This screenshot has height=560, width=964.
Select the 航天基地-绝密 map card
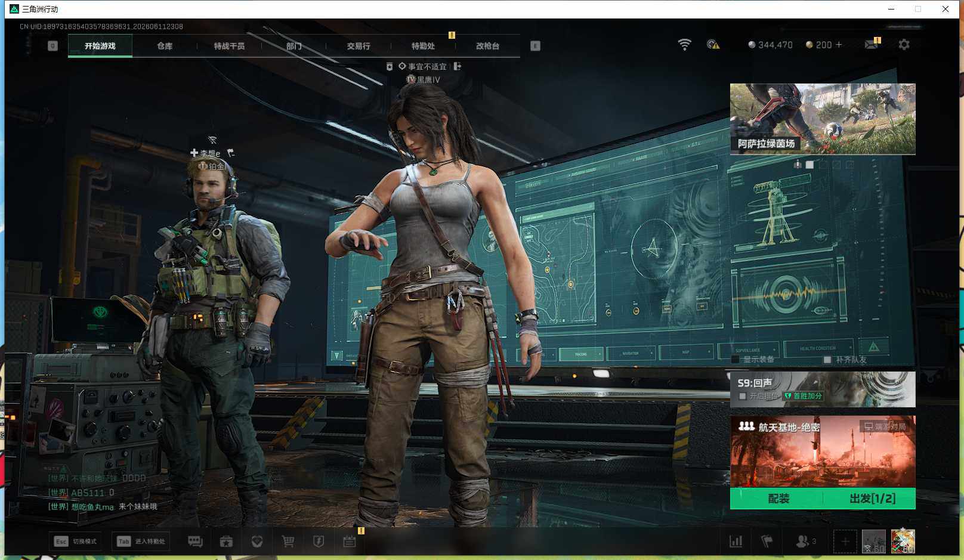(823, 451)
